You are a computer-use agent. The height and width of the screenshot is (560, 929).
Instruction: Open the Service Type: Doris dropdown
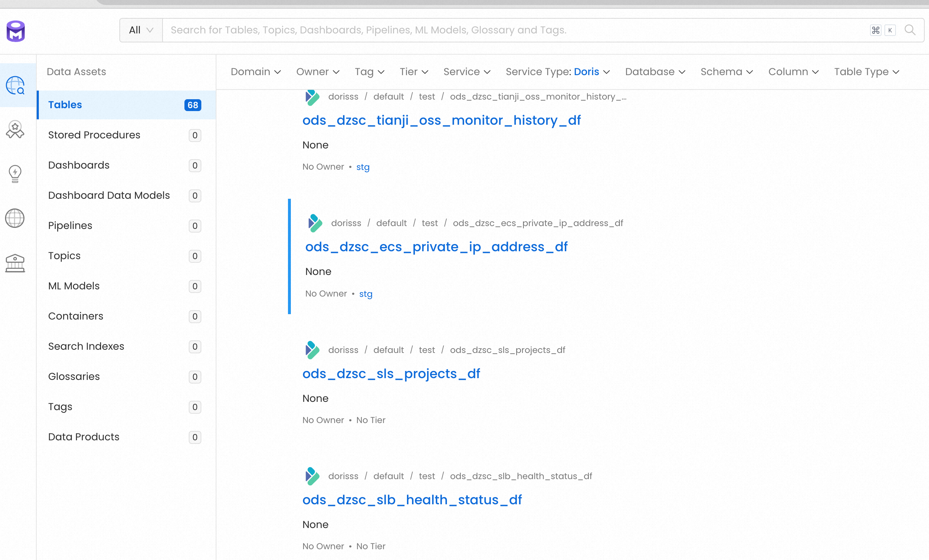(x=557, y=72)
